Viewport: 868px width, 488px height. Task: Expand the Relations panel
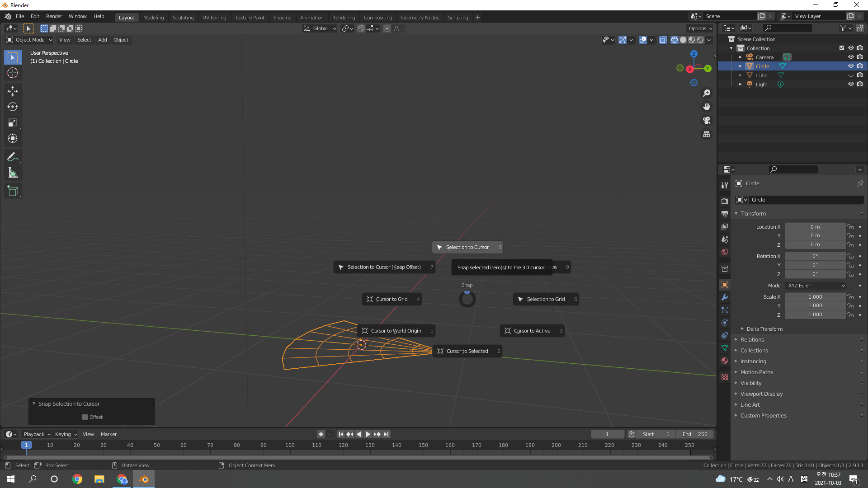[x=752, y=340]
